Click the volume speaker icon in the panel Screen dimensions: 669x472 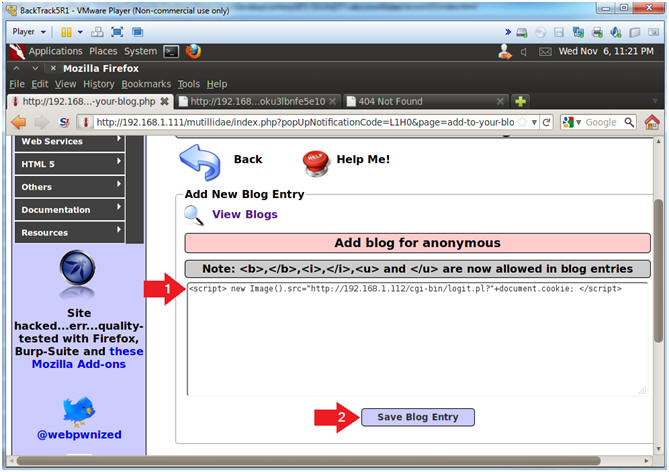524,52
